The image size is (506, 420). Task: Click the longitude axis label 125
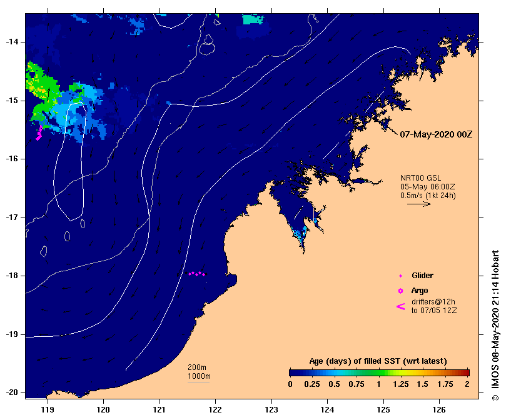[383, 410]
